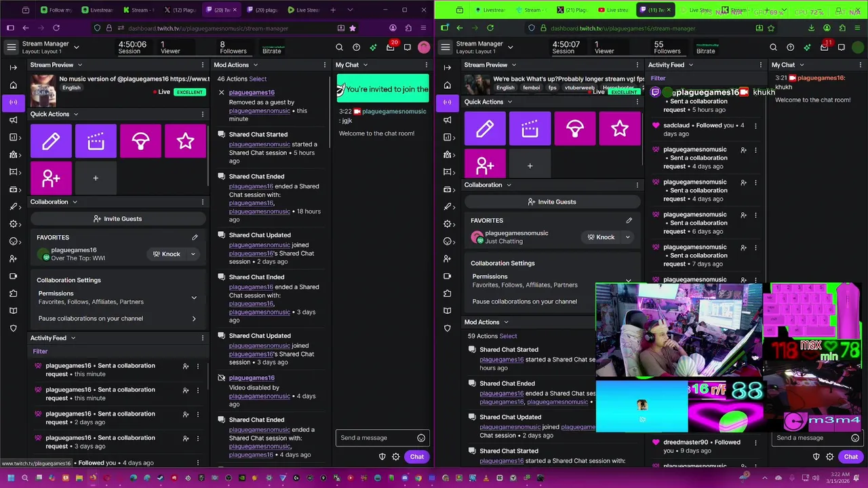
Task: Click the star quick action tile in left window
Action: pos(185,141)
